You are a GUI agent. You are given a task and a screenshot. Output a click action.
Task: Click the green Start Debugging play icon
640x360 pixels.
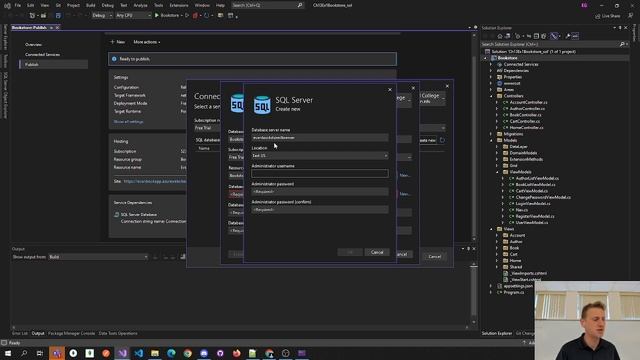(156, 16)
